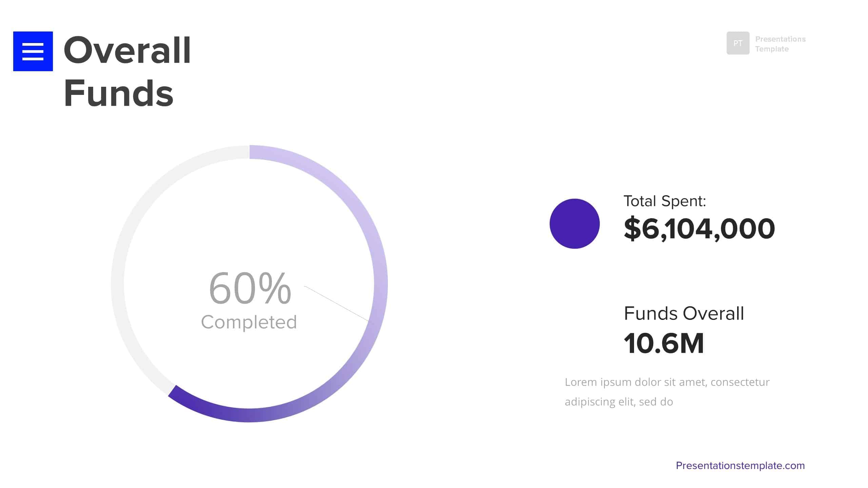This screenshot has height=488, width=868.
Task: Open the blue hamburger menu icon
Action: pyautogui.click(x=33, y=51)
